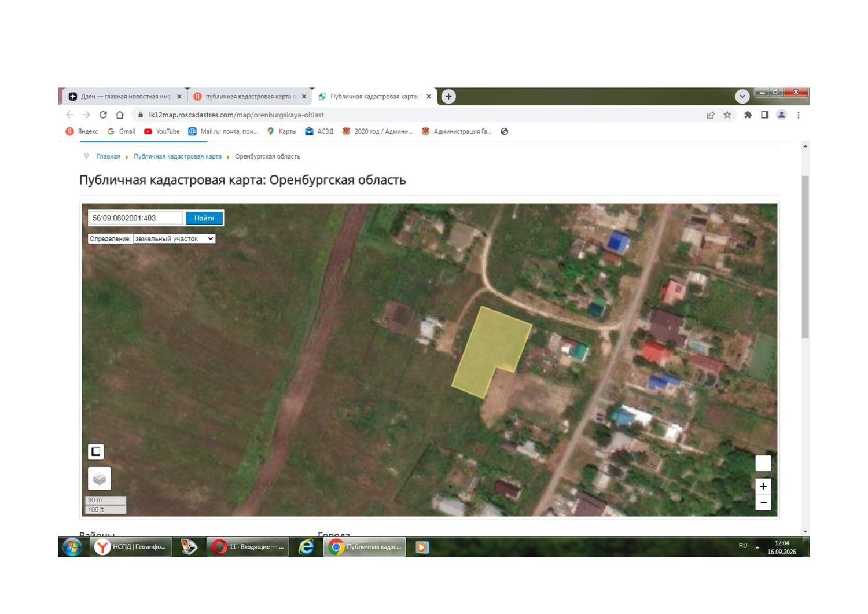Reload the current page
This screenshot has height=614, width=868.
click(103, 115)
